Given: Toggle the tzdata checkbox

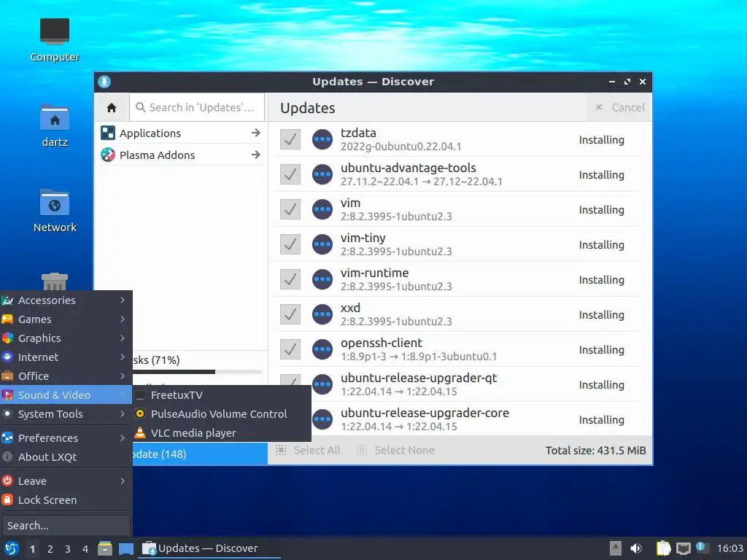Looking at the screenshot, I should [290, 139].
